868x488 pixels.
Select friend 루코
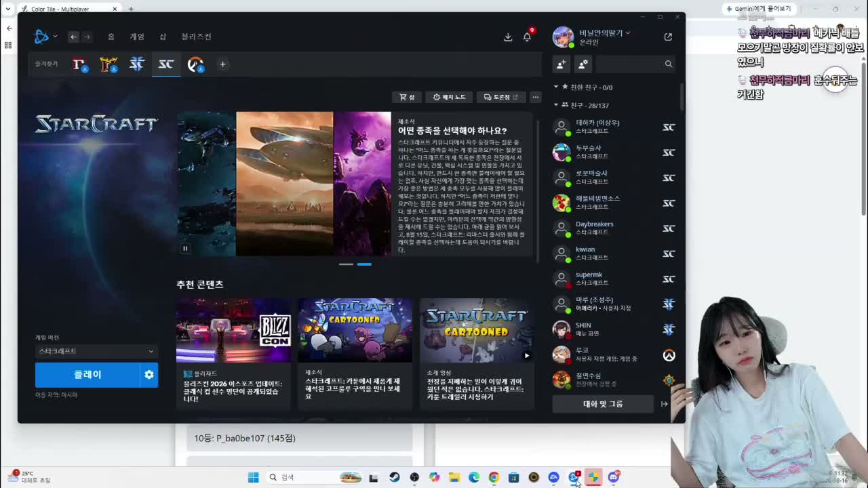pyautogui.click(x=614, y=354)
